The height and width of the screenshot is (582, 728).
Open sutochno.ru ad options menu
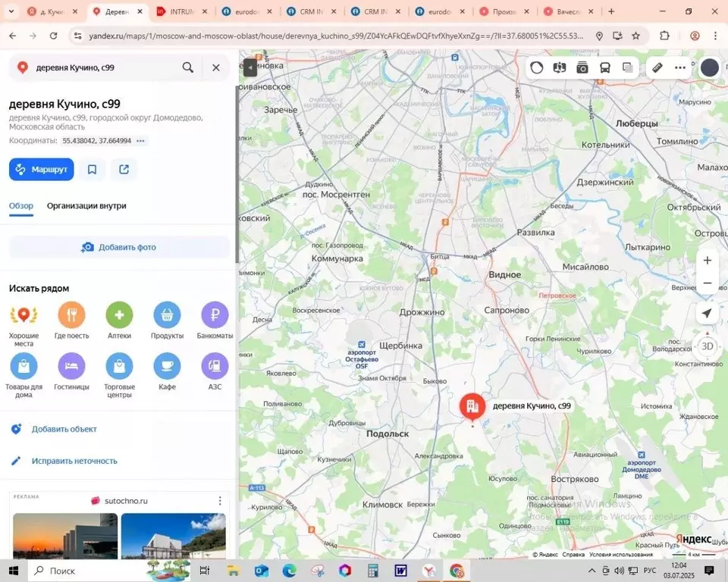(220, 501)
